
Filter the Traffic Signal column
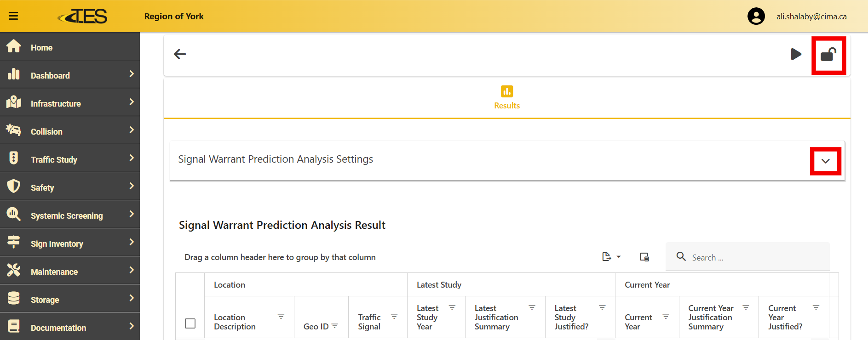(x=394, y=317)
